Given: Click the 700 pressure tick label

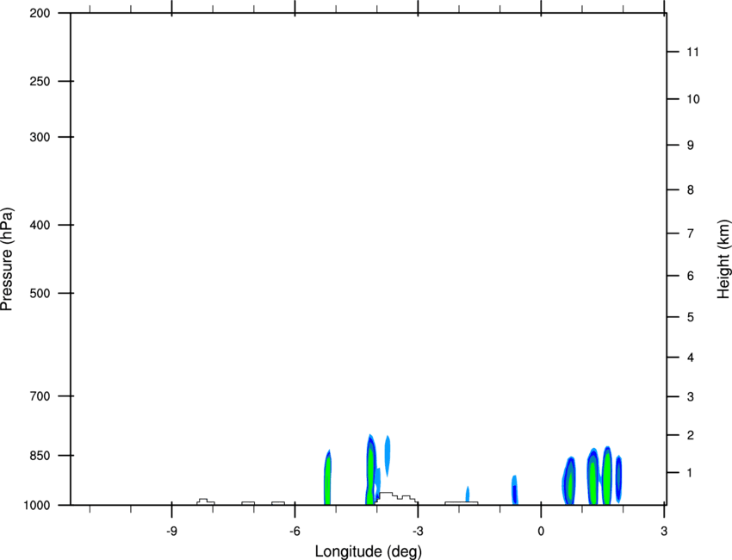Looking at the screenshot, I should (40, 396).
